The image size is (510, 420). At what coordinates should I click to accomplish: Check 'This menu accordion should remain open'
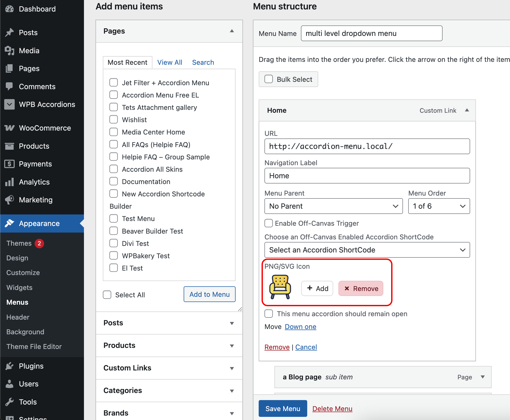pos(269,314)
